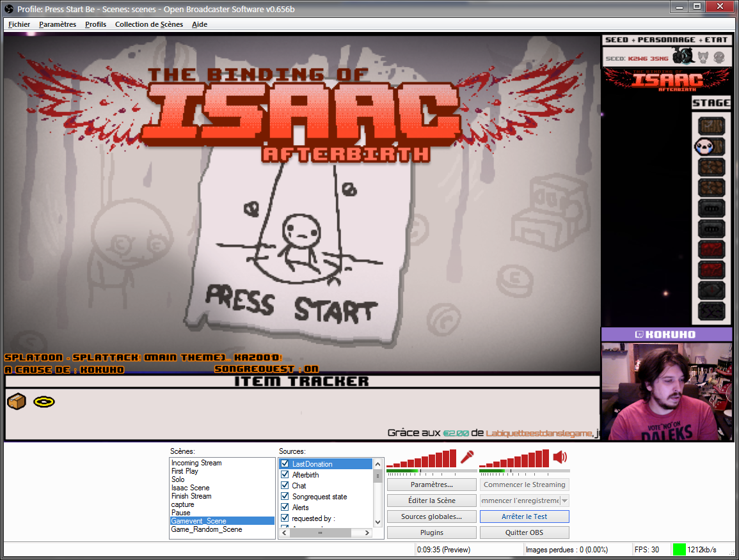Uncheck the Afterbirth source checkbox

pos(285,474)
